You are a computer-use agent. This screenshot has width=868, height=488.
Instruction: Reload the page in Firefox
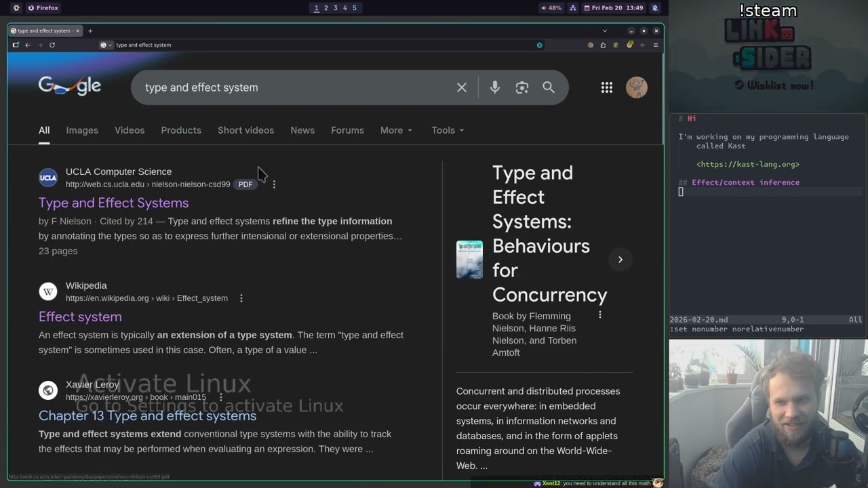click(52, 45)
